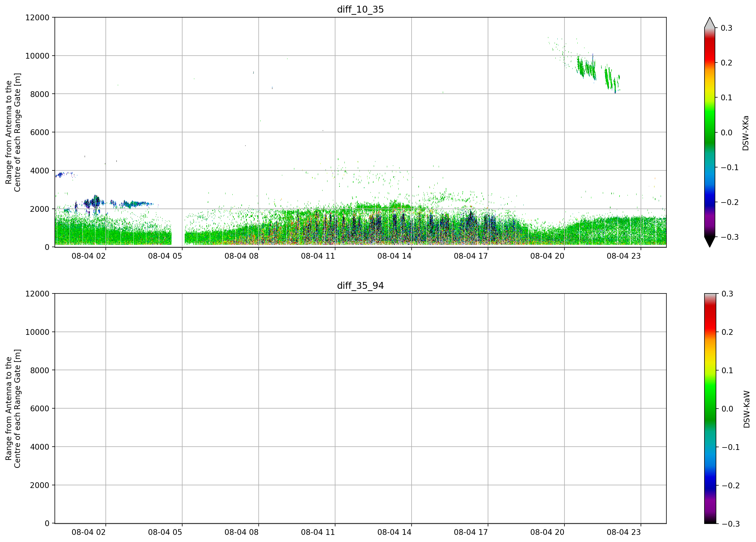The height and width of the screenshot is (542, 756).
Task: Click the 08-04 14 x-tick in the diff_10_35 plot
Action: pyautogui.click(x=394, y=256)
